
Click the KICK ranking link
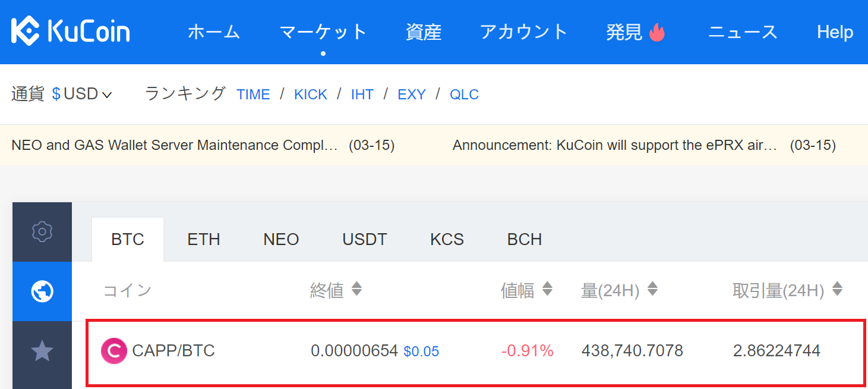311,95
